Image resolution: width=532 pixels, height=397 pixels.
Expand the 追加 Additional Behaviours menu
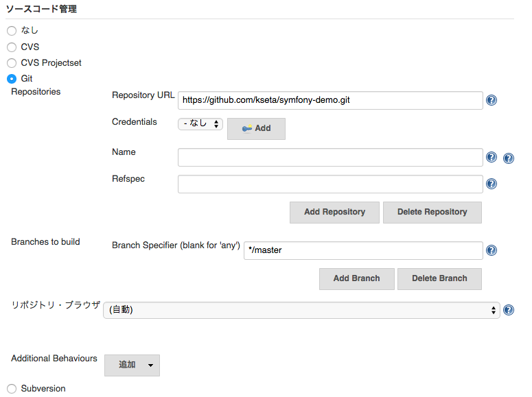(x=132, y=365)
